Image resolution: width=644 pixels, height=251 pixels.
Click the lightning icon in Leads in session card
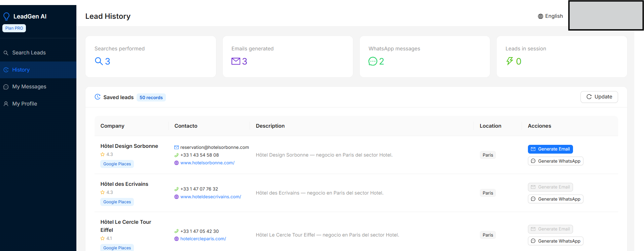(510, 61)
